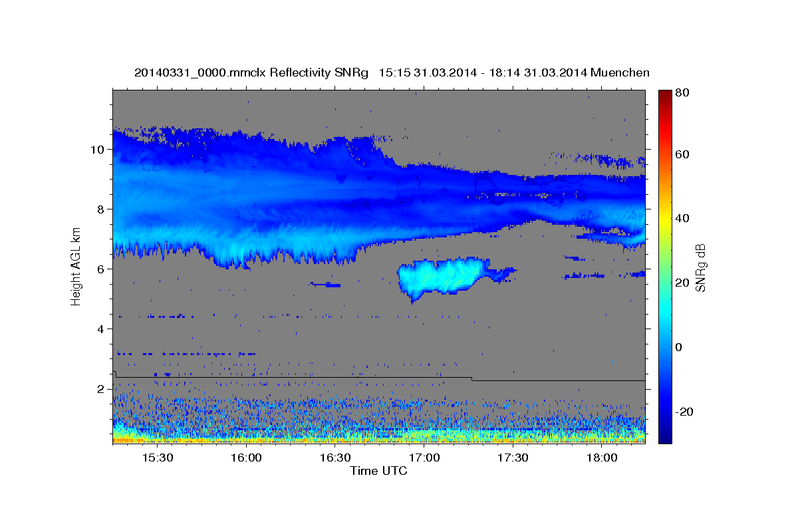798x532 pixels.
Task: Click the 17:00 time tick label
Action: 424,458
